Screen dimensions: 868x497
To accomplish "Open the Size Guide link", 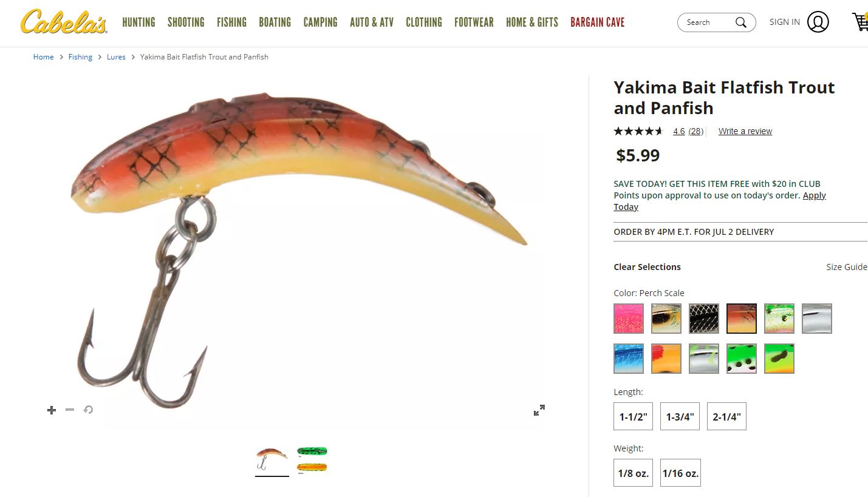I will tap(847, 267).
